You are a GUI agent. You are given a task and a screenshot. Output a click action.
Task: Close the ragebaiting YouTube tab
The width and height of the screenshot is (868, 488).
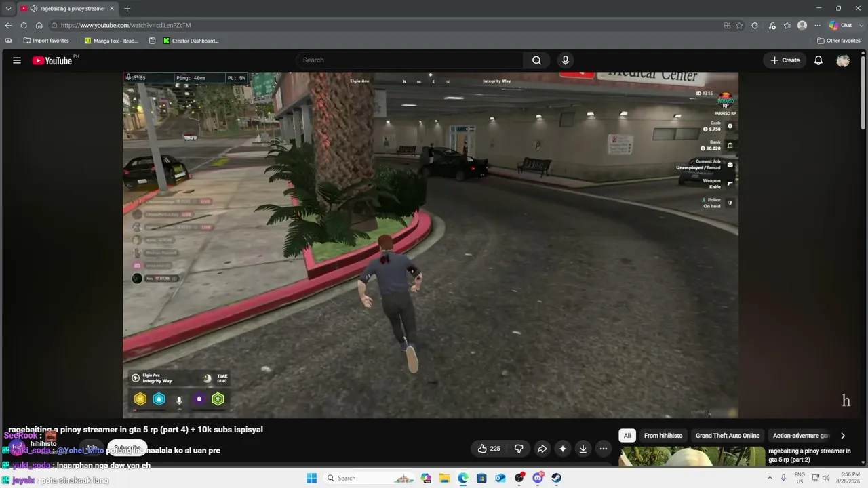coord(112,9)
